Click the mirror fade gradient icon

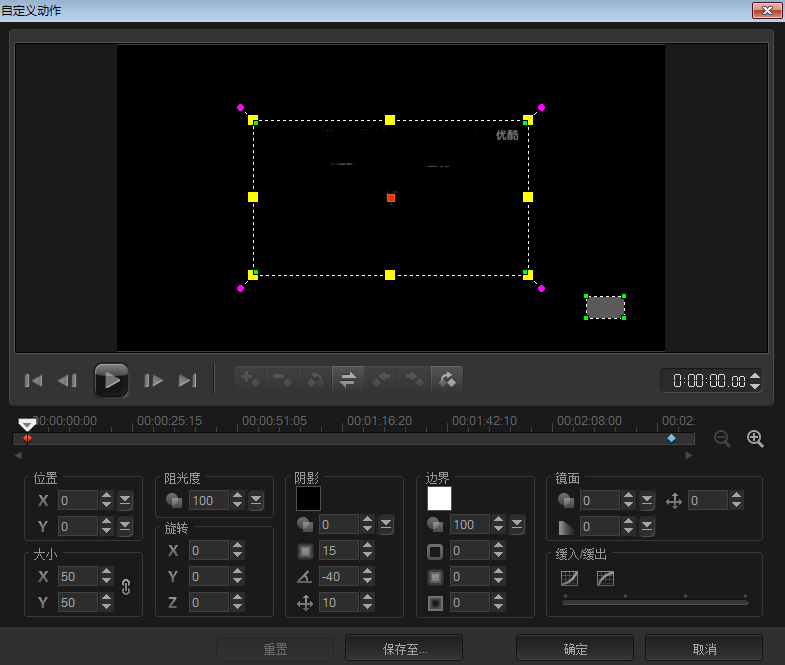coord(566,527)
